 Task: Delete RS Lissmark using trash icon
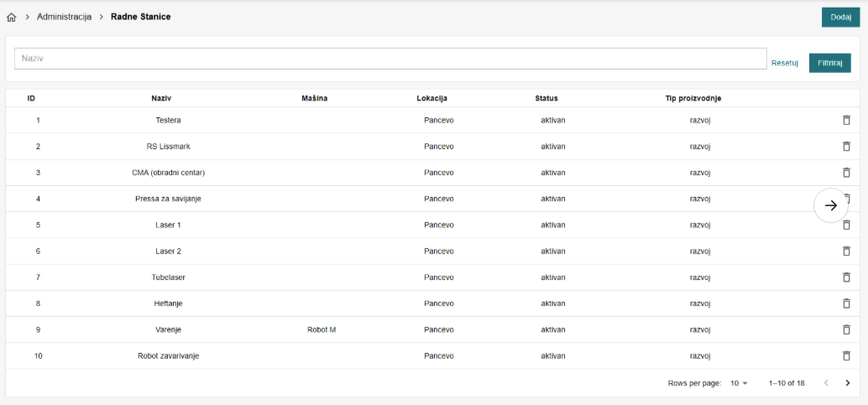click(x=846, y=146)
